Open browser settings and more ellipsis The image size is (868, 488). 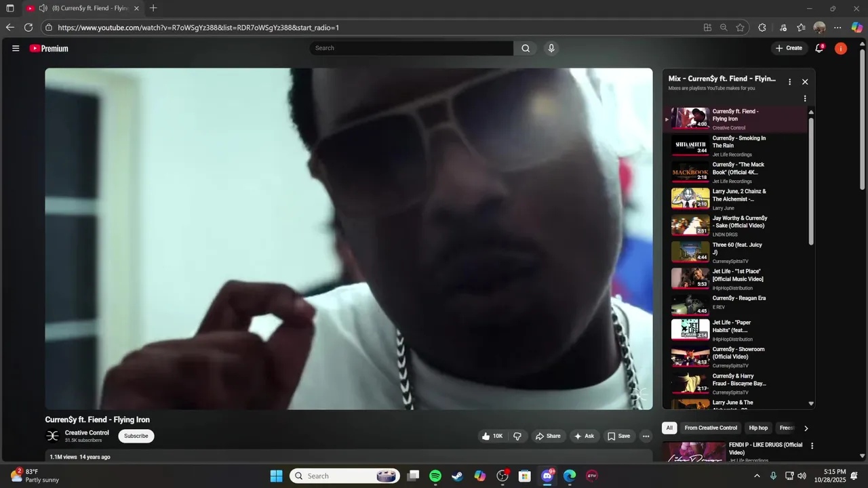[x=837, y=28]
